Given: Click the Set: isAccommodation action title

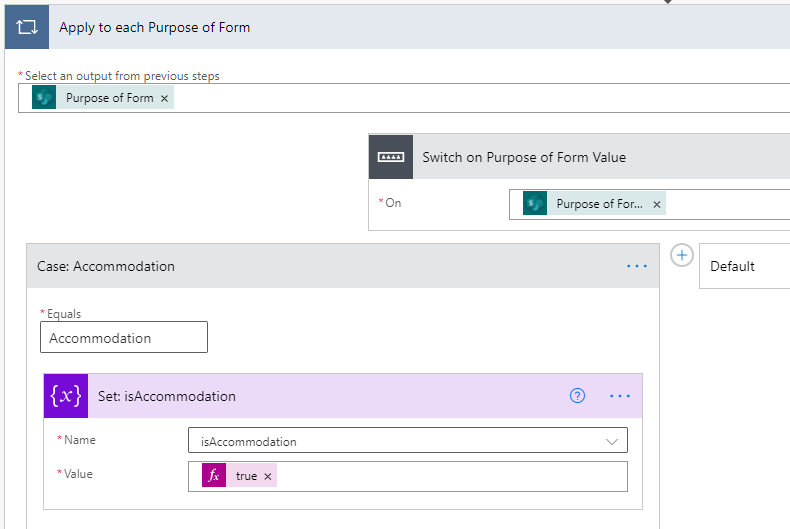Looking at the screenshot, I should (x=167, y=396).
